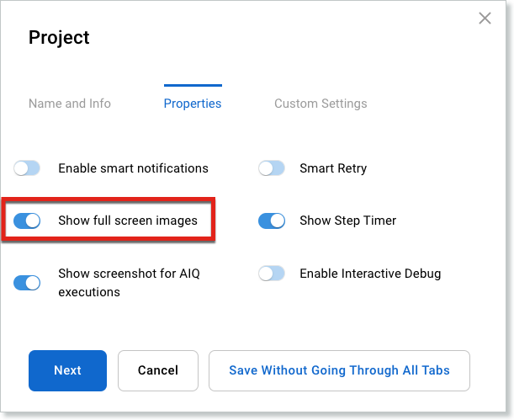This screenshot has height=420, width=514.
Task: Click the Project dialog title heading
Action: pyautogui.click(x=59, y=37)
